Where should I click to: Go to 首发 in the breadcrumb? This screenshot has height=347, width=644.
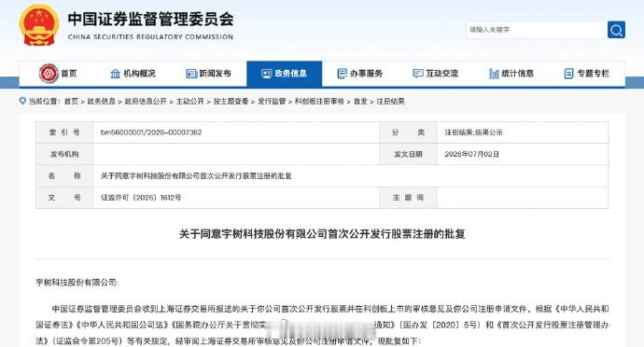pos(360,101)
